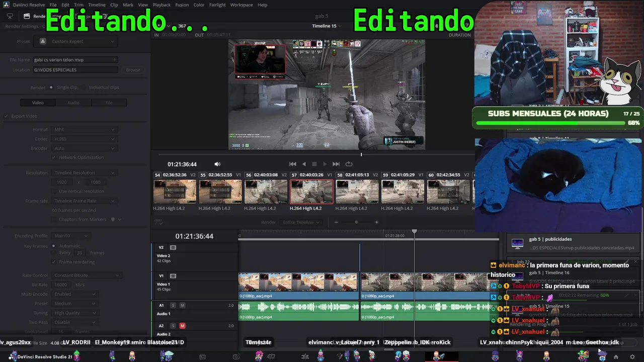
Task: Play the viewer forward
Action: [x=325, y=164]
